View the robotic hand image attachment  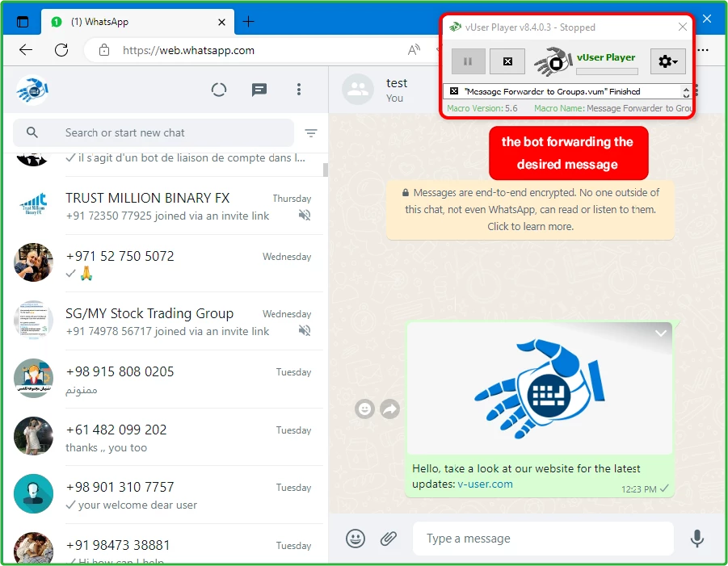[540, 388]
